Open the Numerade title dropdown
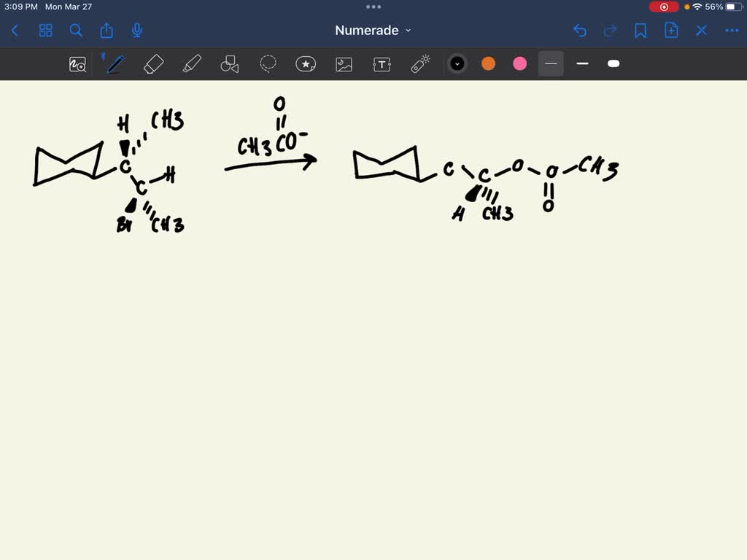The image size is (747, 560). pyautogui.click(x=373, y=31)
